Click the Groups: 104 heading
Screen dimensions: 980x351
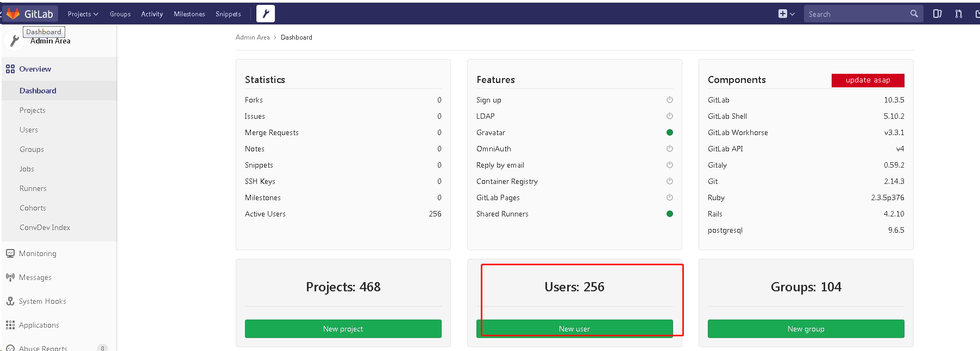tap(806, 287)
